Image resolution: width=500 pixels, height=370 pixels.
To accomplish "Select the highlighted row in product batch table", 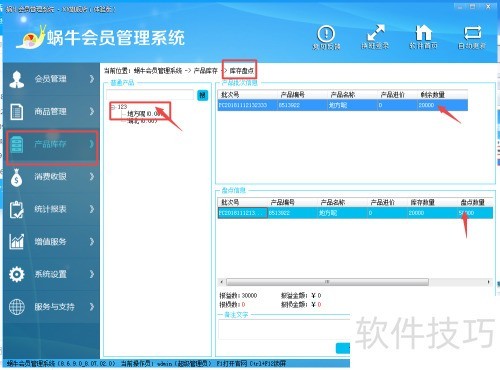I will tap(343, 105).
